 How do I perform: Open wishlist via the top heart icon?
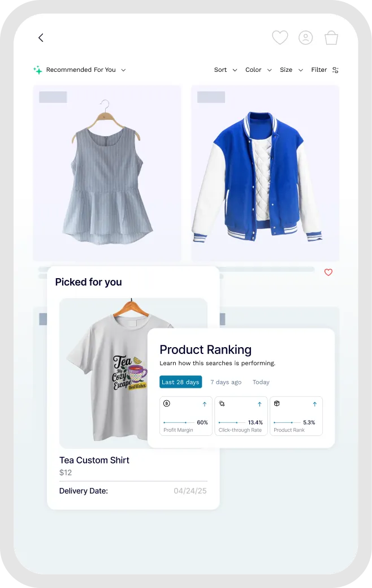(x=280, y=37)
